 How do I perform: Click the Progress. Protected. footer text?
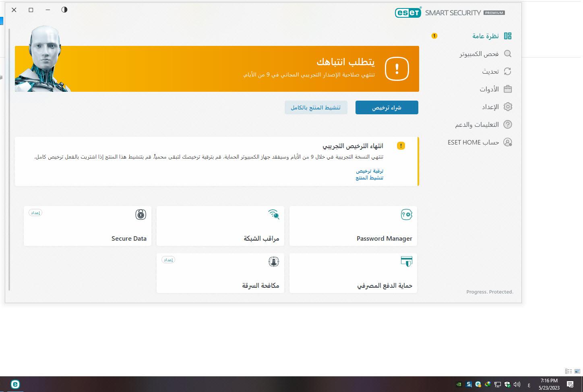point(490,292)
